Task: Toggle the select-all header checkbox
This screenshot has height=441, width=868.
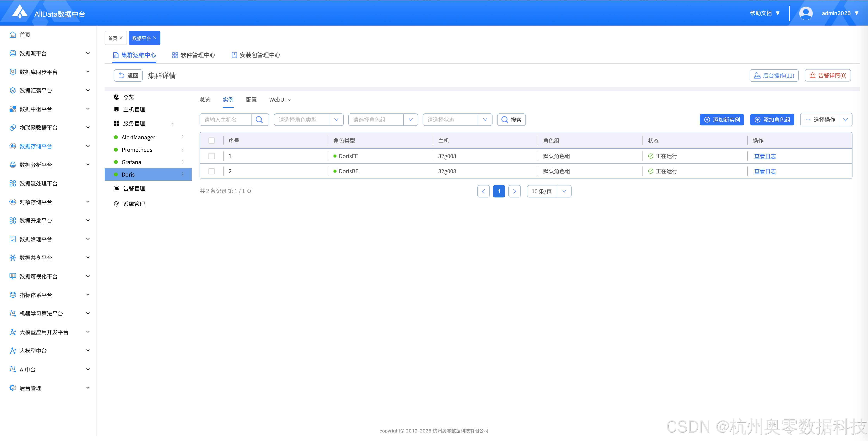Action: 212,141
